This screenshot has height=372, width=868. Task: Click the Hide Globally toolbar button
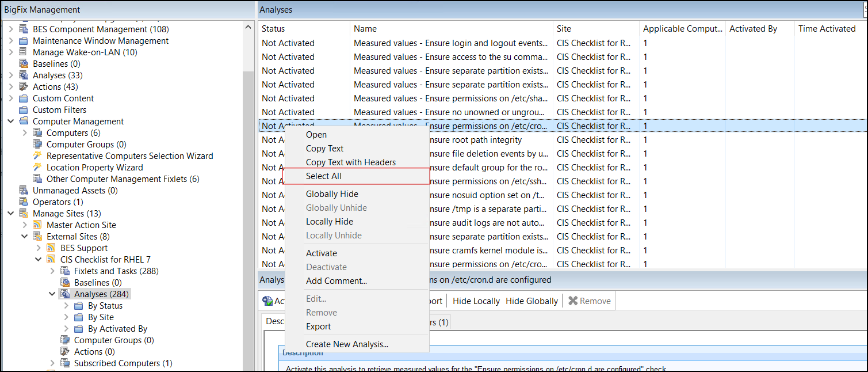[532, 301]
